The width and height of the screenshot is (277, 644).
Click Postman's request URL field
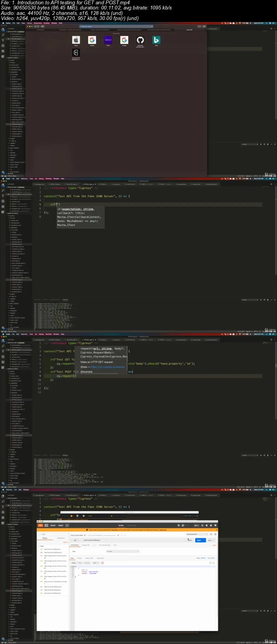(133, 540)
